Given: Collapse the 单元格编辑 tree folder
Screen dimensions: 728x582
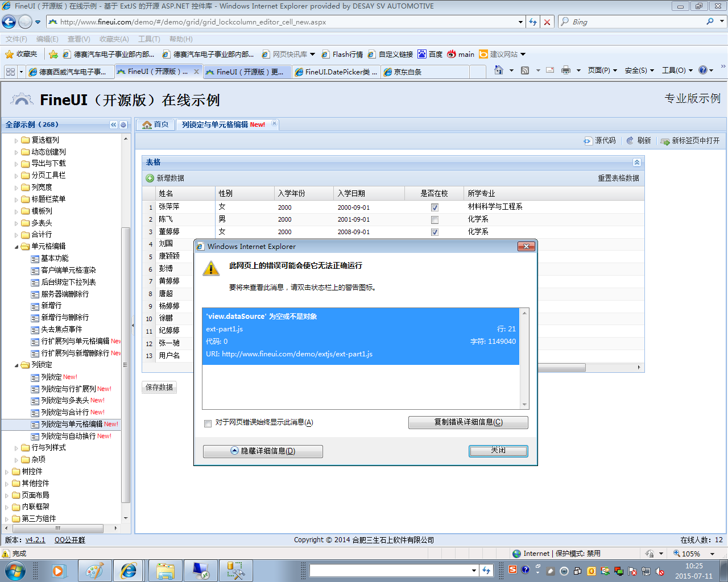Looking at the screenshot, I should click(16, 247).
